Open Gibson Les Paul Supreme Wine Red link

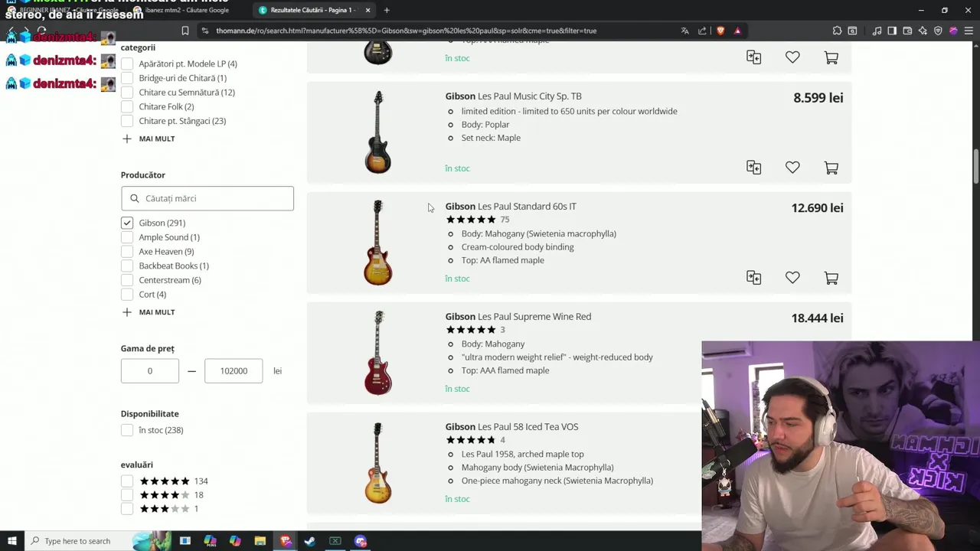[x=518, y=317]
